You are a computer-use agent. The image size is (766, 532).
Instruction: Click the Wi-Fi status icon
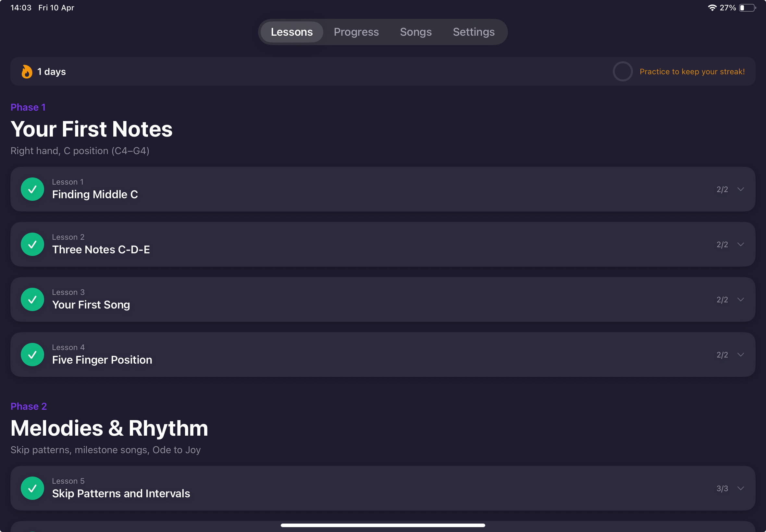tap(712, 8)
